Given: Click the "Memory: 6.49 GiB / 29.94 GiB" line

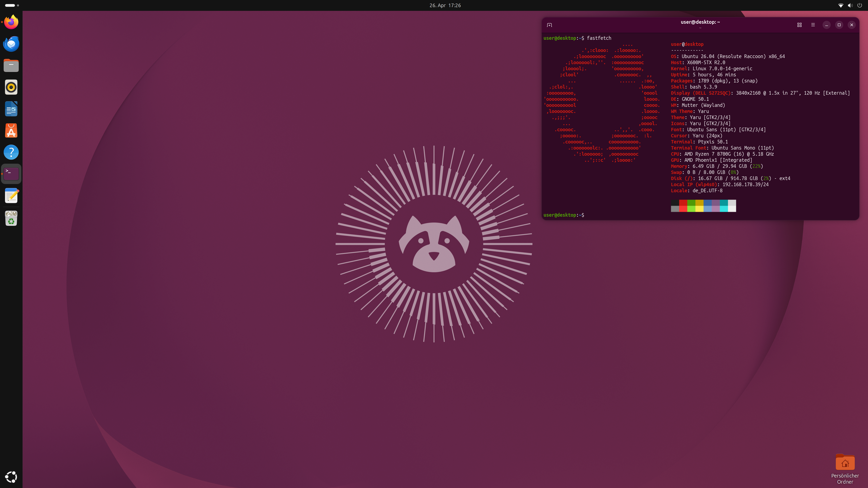Looking at the screenshot, I should click(717, 166).
